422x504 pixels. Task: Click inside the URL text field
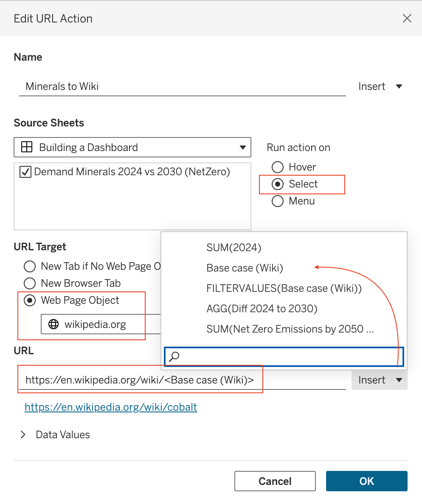click(183, 380)
